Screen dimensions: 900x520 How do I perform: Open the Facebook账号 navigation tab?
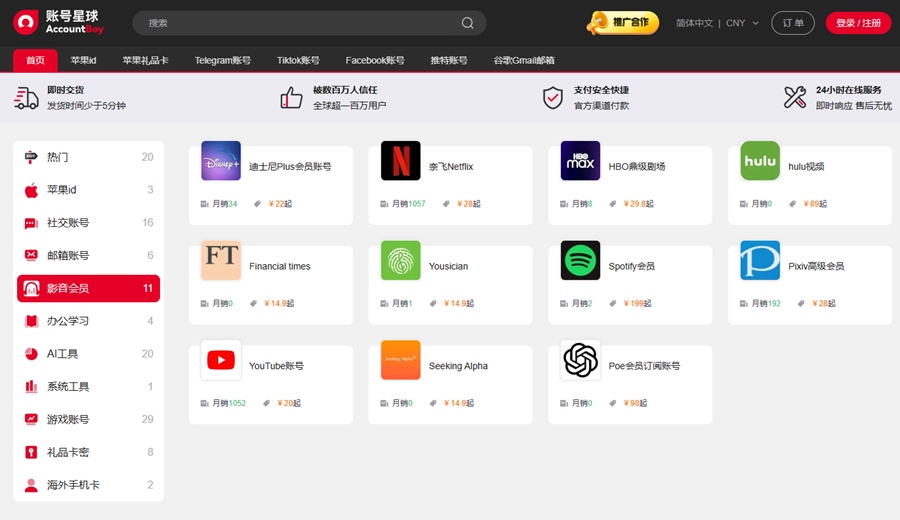[375, 60]
